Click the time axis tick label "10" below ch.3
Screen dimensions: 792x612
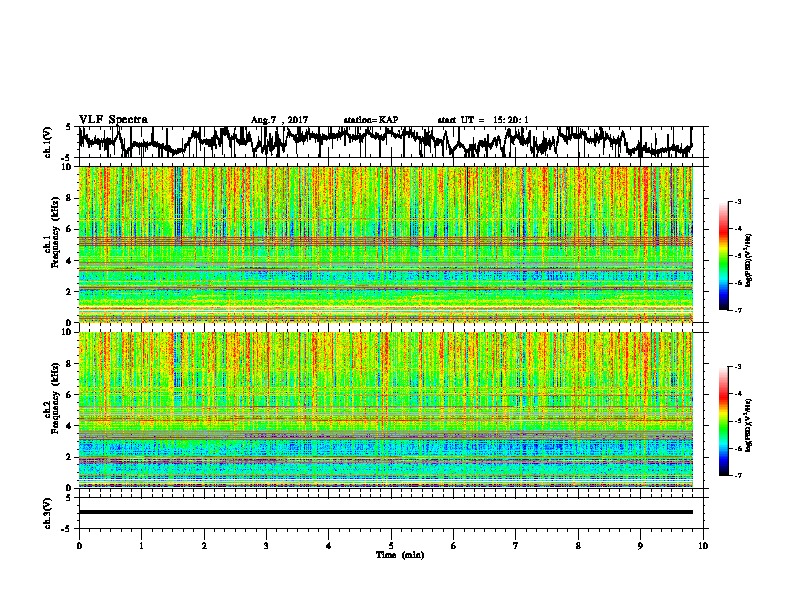(x=703, y=546)
